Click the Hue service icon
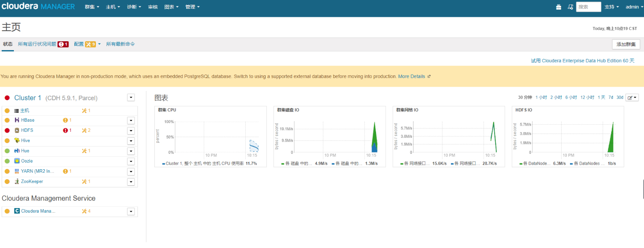This screenshot has width=644, height=248. tap(17, 151)
